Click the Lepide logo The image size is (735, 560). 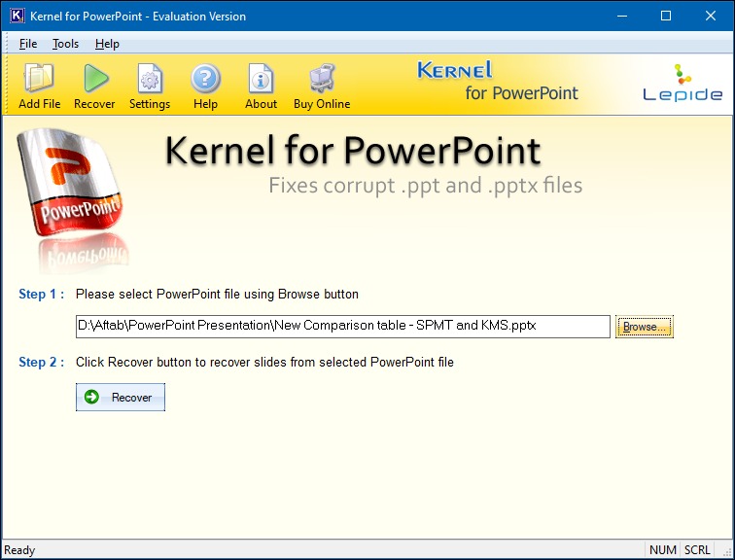[682, 83]
